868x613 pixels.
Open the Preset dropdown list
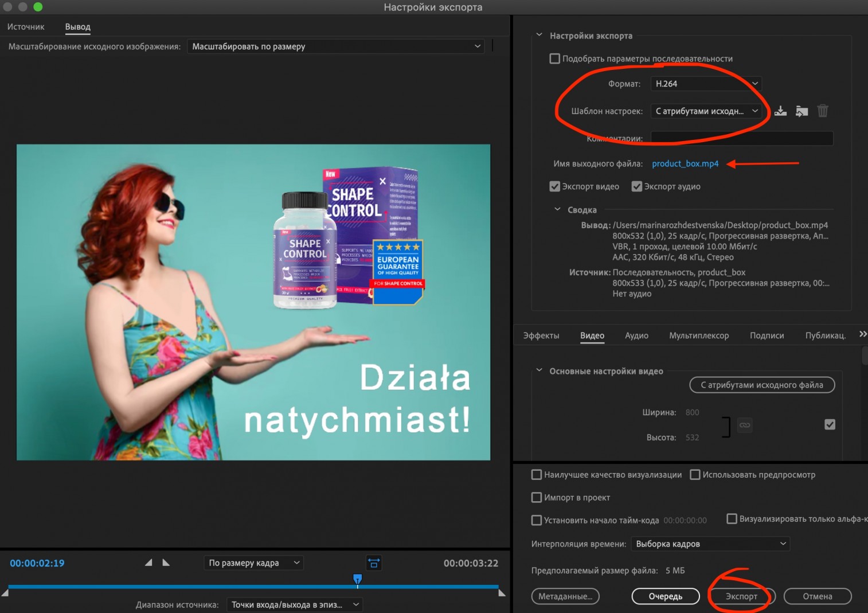(x=706, y=111)
